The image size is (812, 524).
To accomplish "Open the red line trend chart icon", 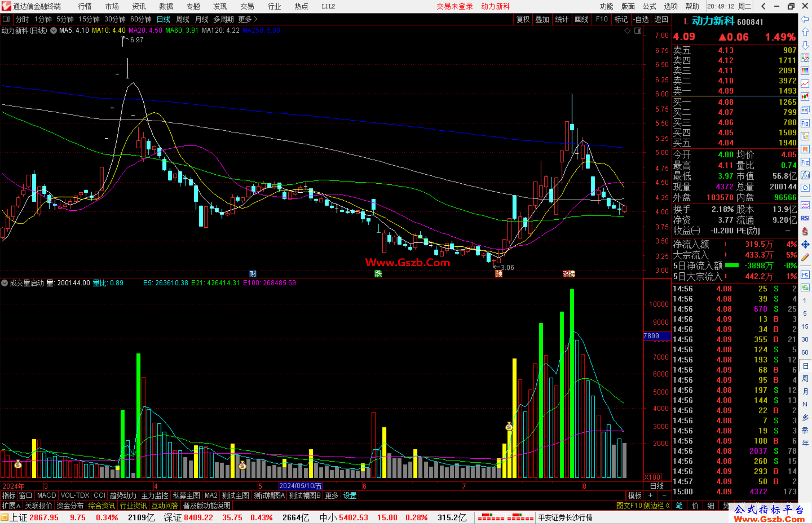I will [x=805, y=84].
